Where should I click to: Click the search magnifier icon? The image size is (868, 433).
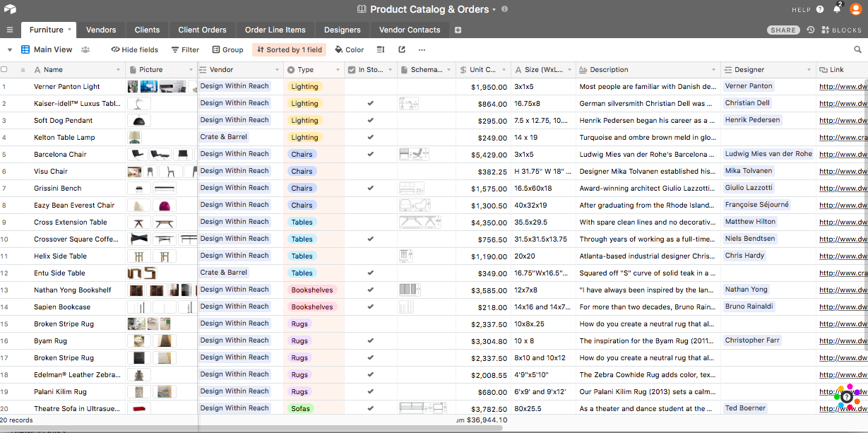[x=857, y=49]
